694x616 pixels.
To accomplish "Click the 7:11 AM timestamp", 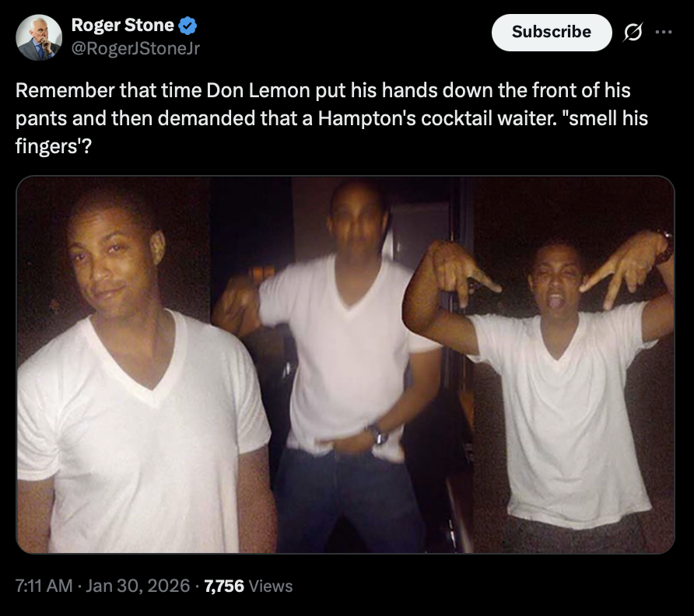I will coord(44,586).
